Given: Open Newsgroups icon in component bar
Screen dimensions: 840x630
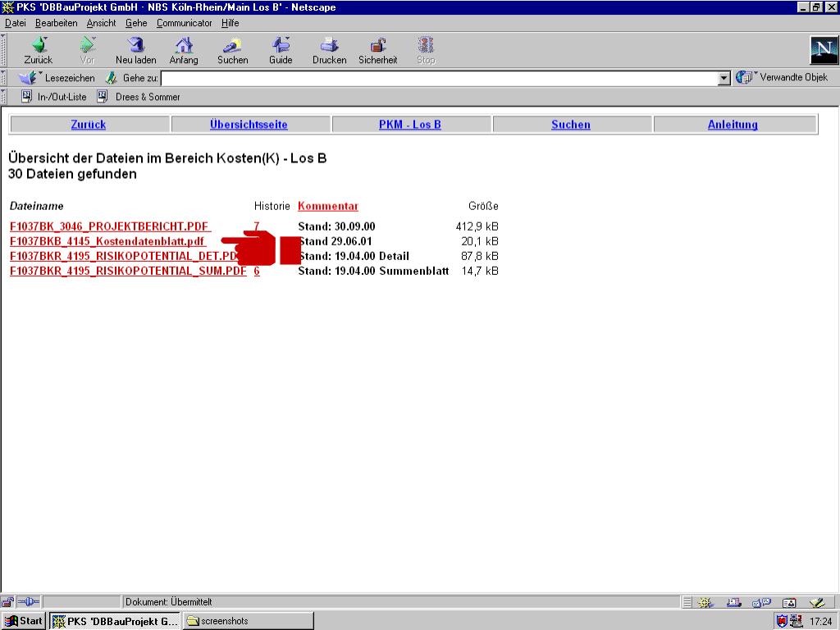Looking at the screenshot, I should coord(761,603).
